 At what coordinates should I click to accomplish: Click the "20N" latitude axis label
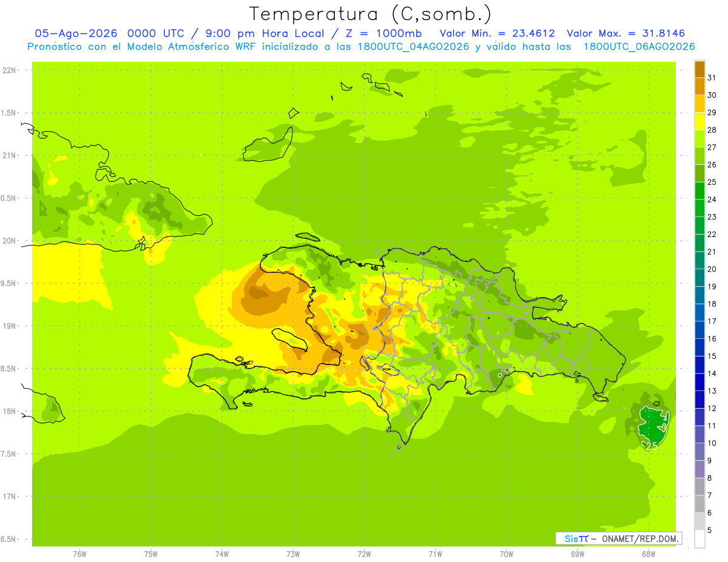coord(10,241)
